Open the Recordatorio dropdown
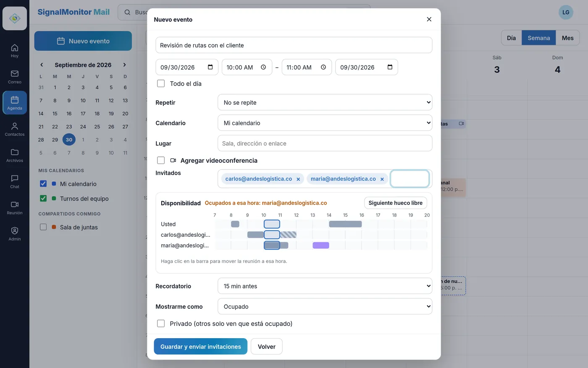Viewport: 588px width, 368px height. click(325, 286)
